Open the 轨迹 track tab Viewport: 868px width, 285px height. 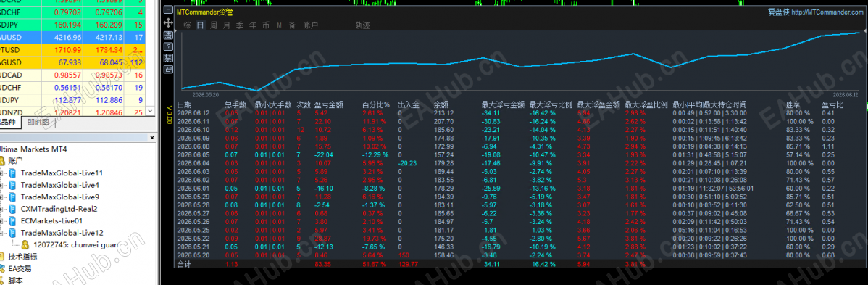pos(362,25)
